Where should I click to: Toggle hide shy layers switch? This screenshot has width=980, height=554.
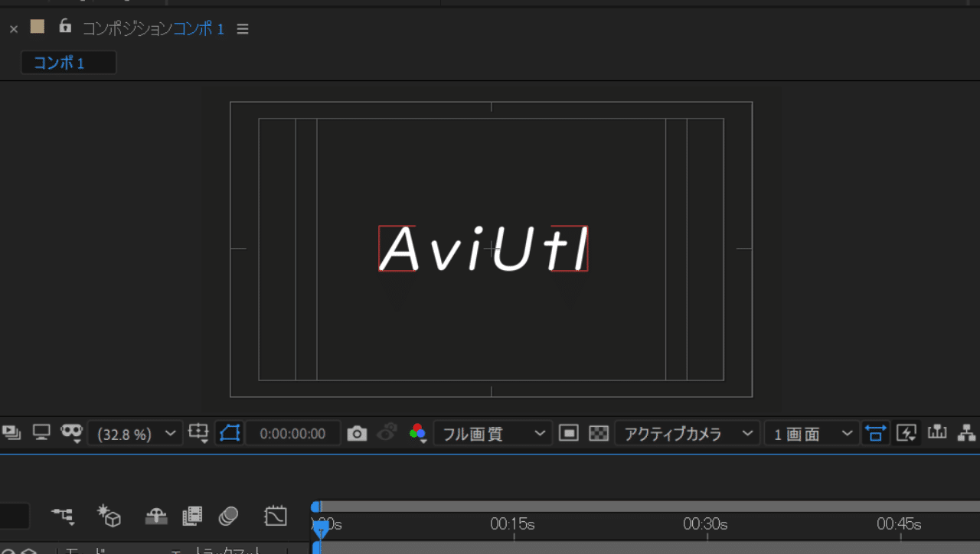pos(156,517)
